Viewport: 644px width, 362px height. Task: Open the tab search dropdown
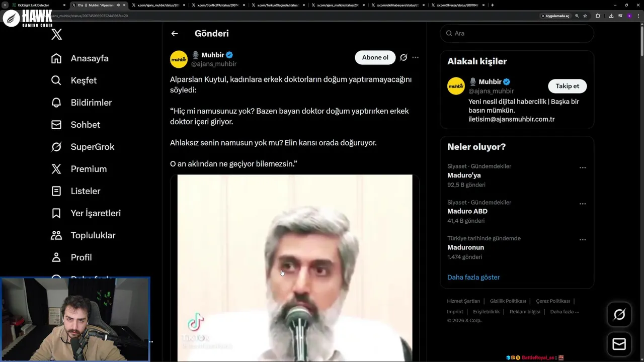click(x=5, y=5)
